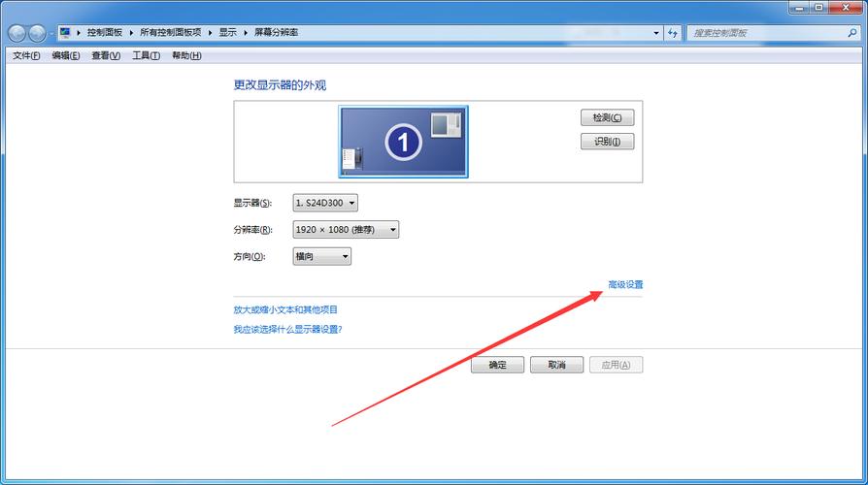The height and width of the screenshot is (485, 868).
Task: Go forward with the Forward arrow button
Action: coord(37,34)
